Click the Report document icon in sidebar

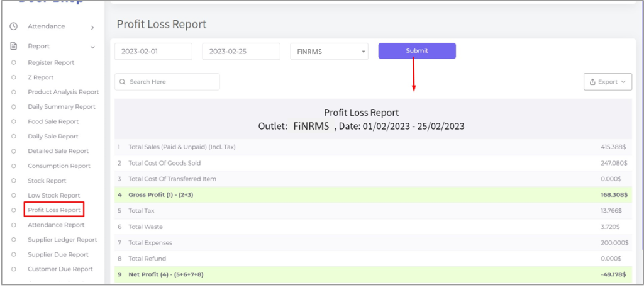(13, 46)
